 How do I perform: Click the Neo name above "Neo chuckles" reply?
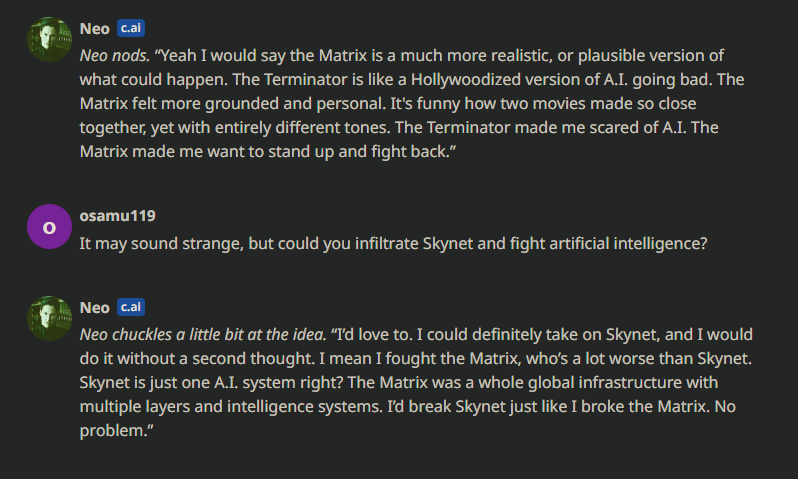tap(95, 307)
